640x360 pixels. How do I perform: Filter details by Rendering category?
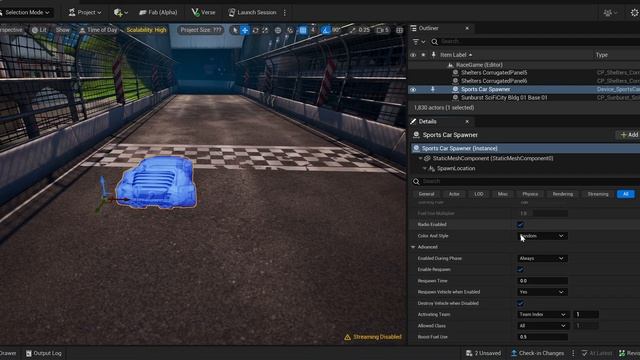563,194
